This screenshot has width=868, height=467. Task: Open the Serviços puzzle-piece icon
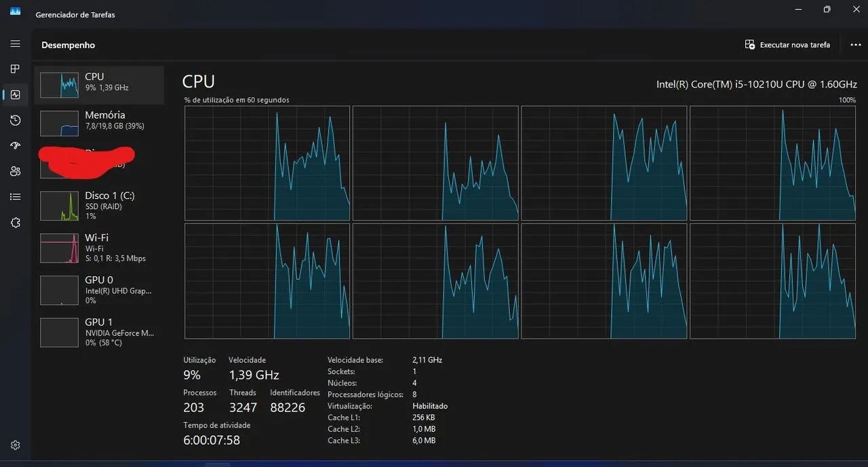[x=15, y=223]
